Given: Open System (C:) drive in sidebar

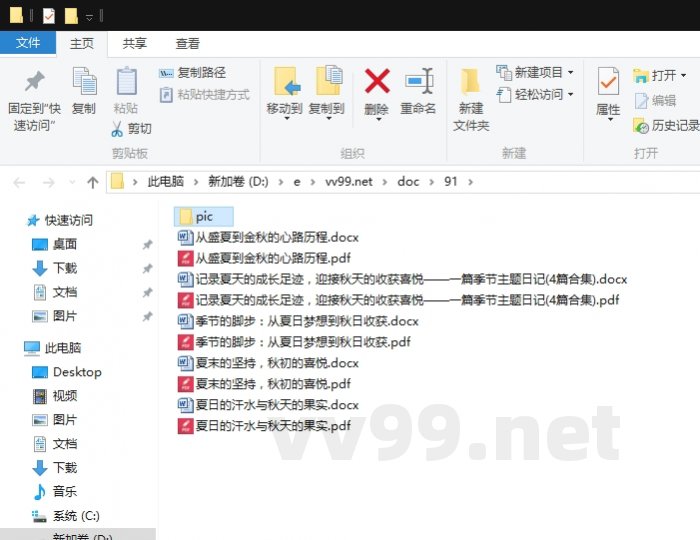Looking at the screenshot, I should [x=66, y=516].
